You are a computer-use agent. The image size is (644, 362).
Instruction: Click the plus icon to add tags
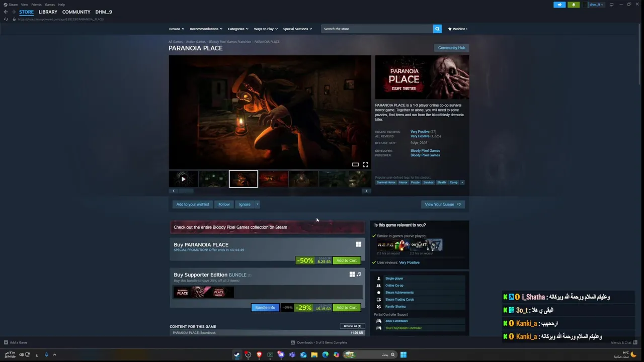(x=462, y=183)
